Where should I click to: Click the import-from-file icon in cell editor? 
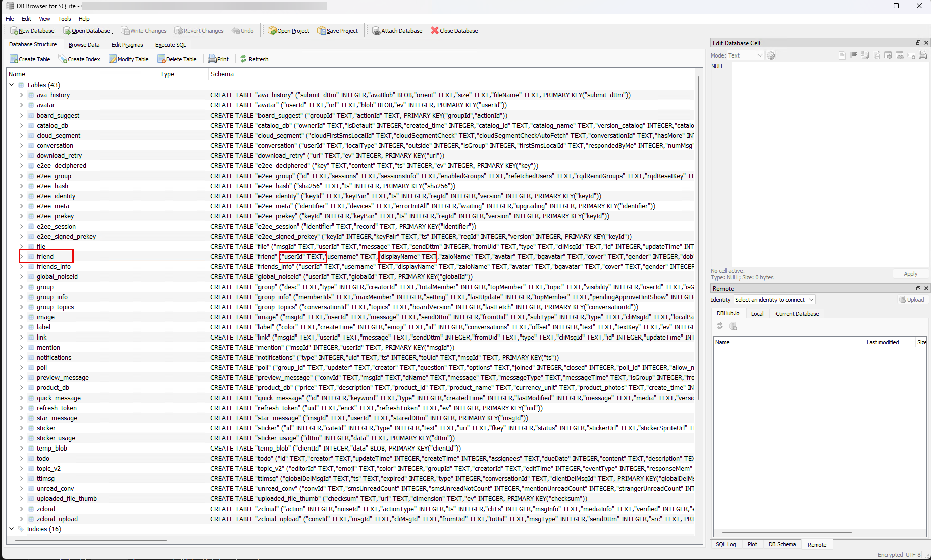point(865,55)
